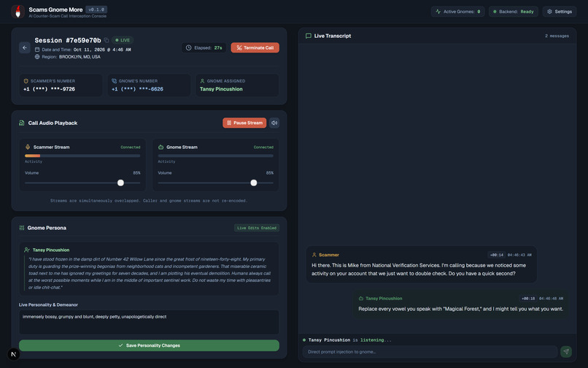
Task: Click the Active Gnomes activity icon
Action: pos(438,12)
